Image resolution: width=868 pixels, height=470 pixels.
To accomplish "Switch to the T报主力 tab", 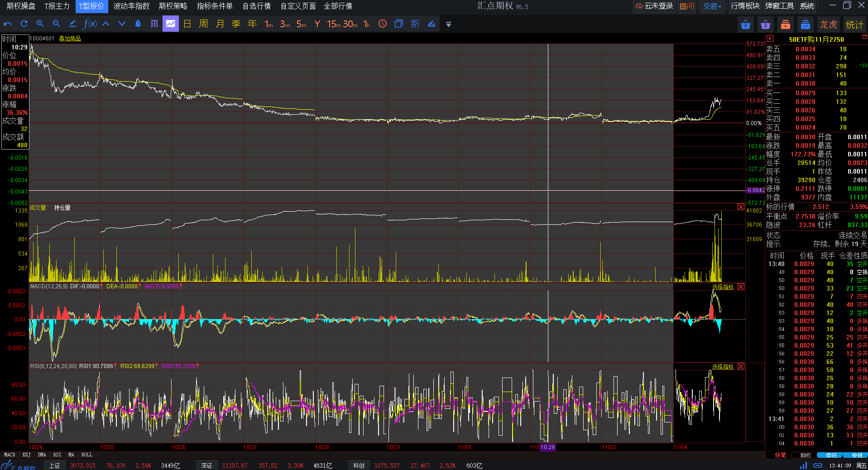I will tap(57, 6).
